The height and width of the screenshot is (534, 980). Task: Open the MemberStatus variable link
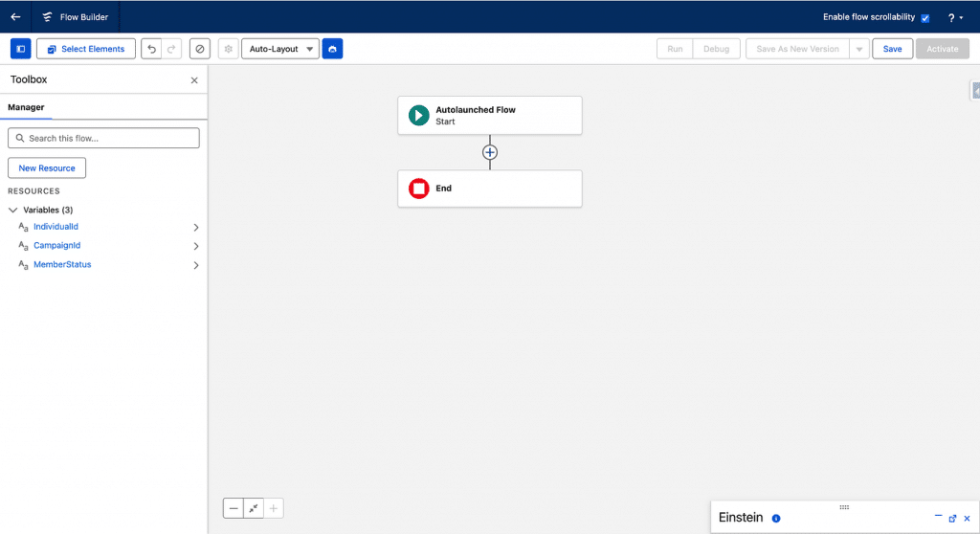[62, 264]
